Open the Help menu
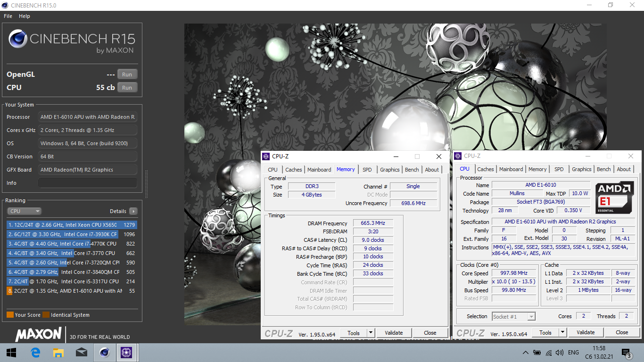Image resolution: width=644 pixels, height=362 pixels. pos(25,16)
